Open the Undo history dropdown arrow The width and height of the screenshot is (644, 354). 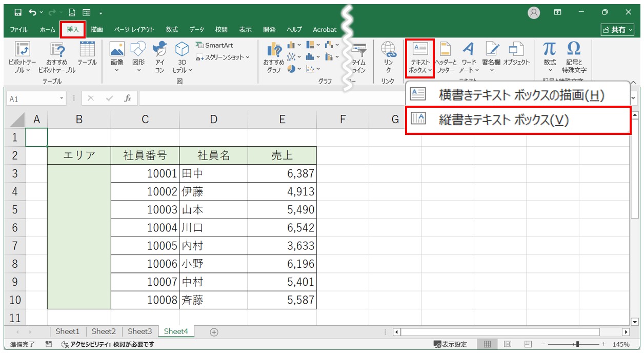(42, 12)
